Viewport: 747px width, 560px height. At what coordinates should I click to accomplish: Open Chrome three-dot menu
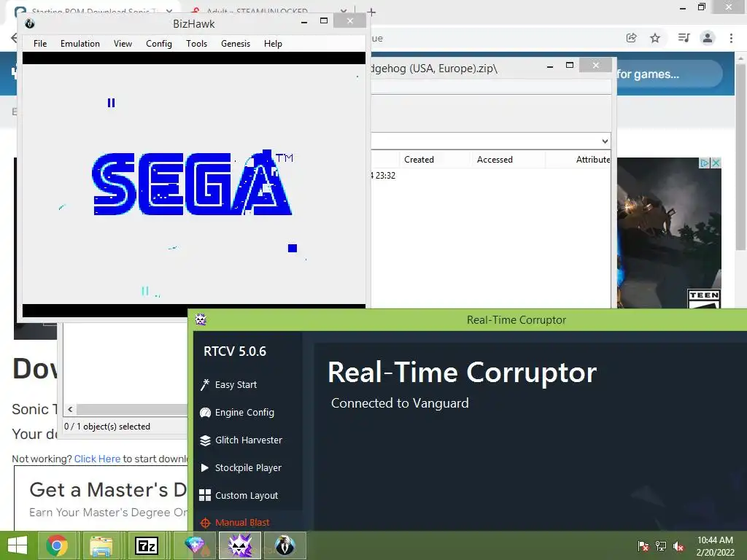point(731,38)
